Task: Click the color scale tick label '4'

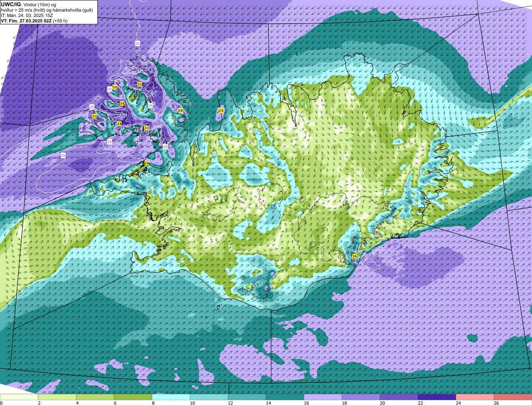Action: coord(77,403)
